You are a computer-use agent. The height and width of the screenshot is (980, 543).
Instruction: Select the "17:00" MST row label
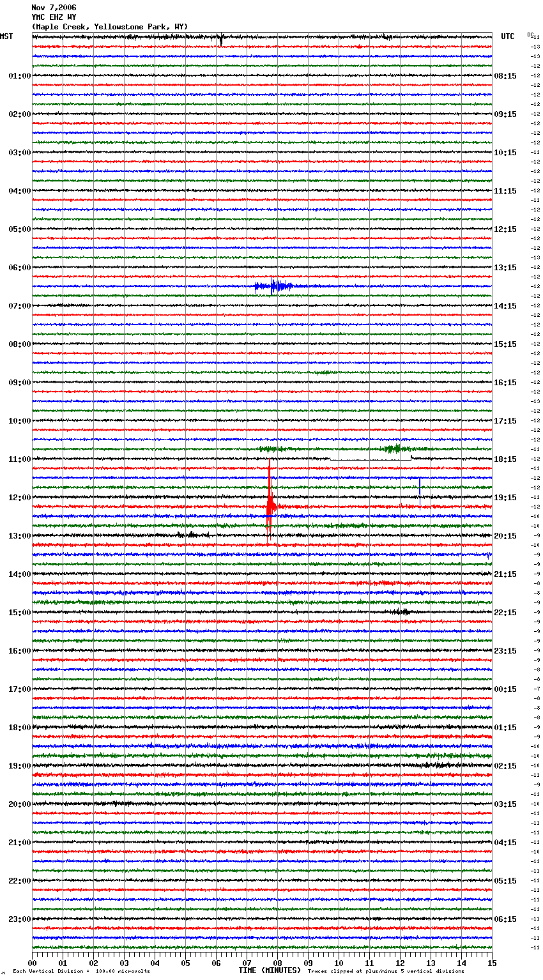click(x=19, y=689)
